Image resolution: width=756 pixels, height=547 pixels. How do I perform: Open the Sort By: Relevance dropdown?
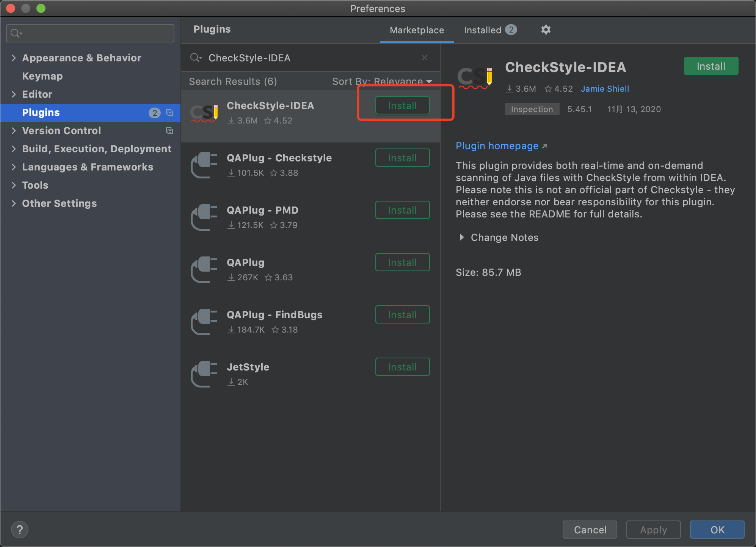pos(382,81)
